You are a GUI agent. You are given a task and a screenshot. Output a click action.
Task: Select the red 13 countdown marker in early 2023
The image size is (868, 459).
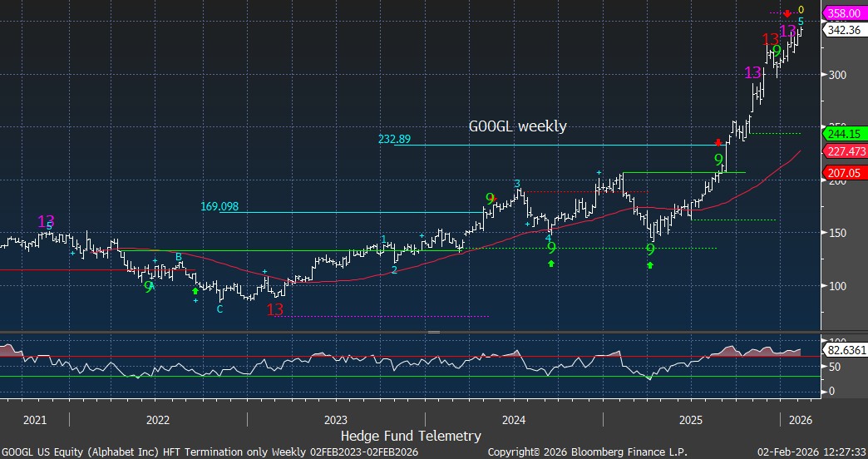pyautogui.click(x=275, y=309)
